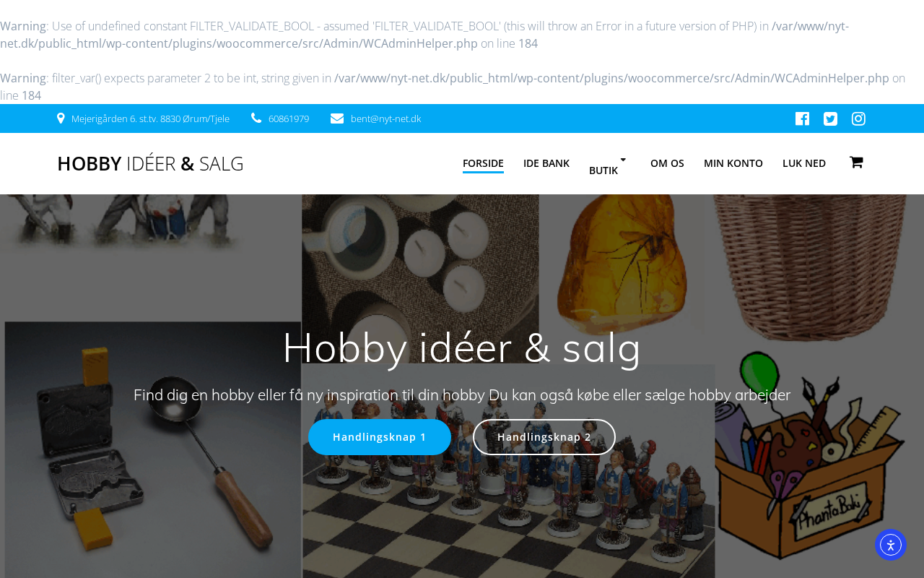924x578 pixels.
Task: Open the BUTIK menu item
Action: point(603,171)
